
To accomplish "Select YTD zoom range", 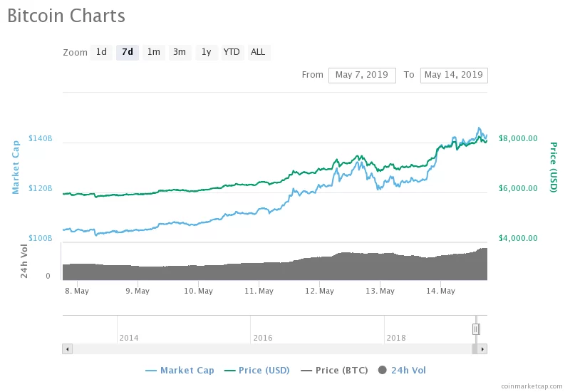I will coord(232,52).
